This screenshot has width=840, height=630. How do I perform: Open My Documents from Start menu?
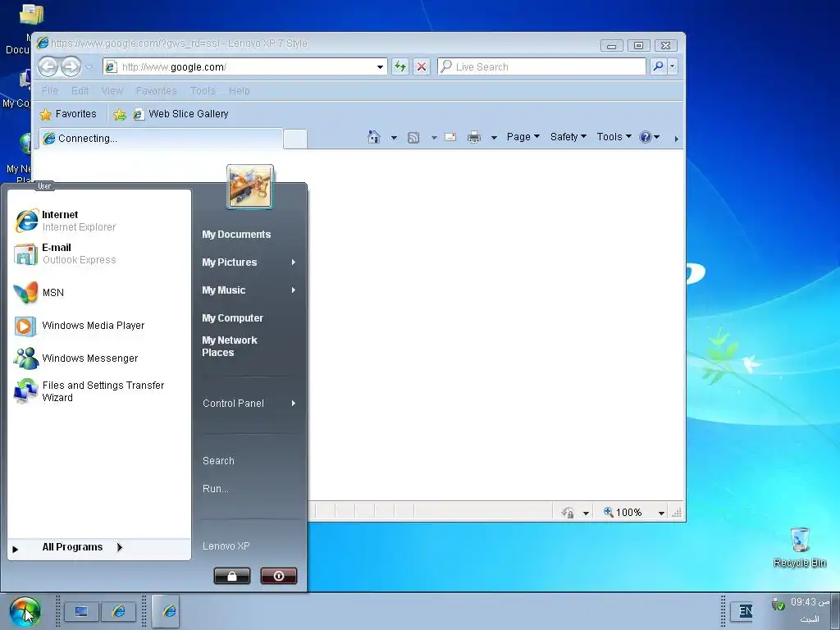click(236, 234)
